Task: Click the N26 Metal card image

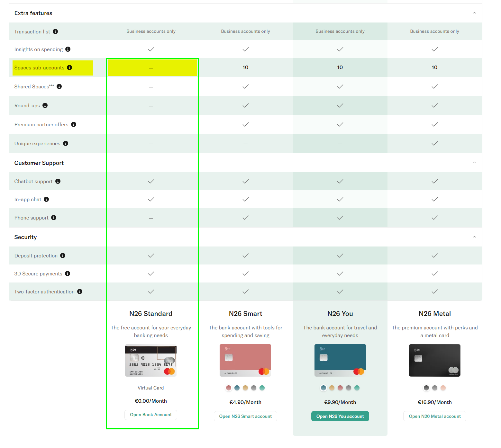Action: (x=435, y=360)
